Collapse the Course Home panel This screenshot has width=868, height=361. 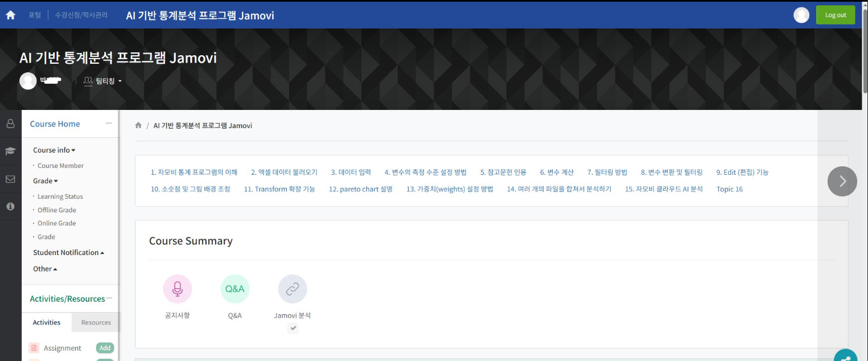coord(108,123)
